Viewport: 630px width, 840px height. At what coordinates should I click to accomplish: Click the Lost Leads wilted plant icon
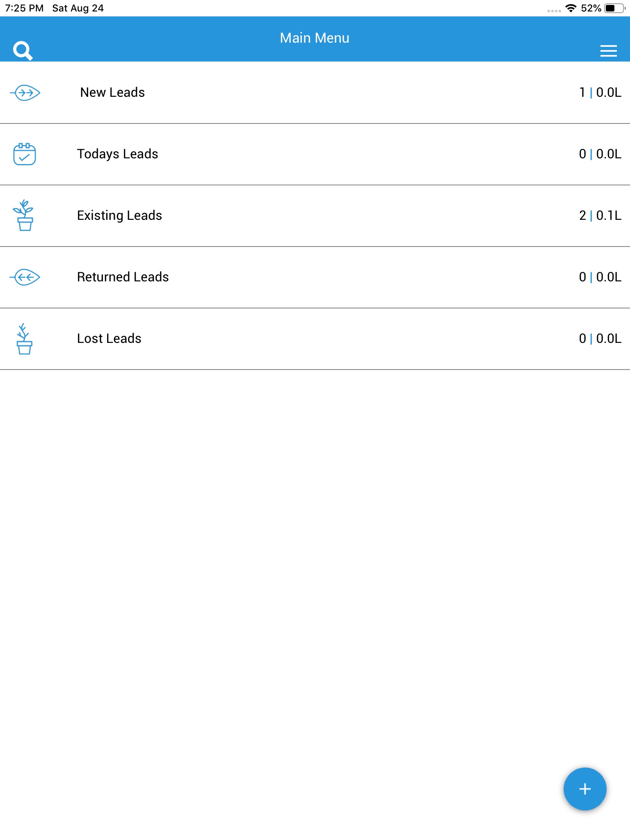[x=24, y=339]
